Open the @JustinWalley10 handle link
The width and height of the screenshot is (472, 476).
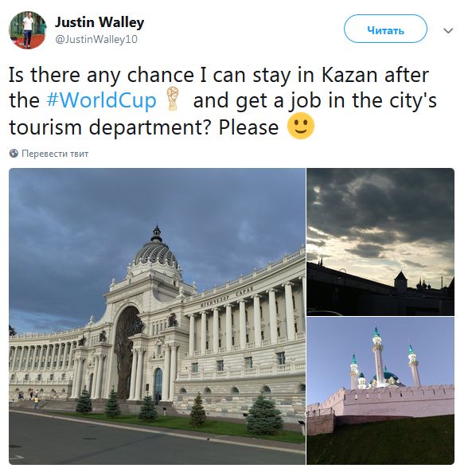(96, 39)
